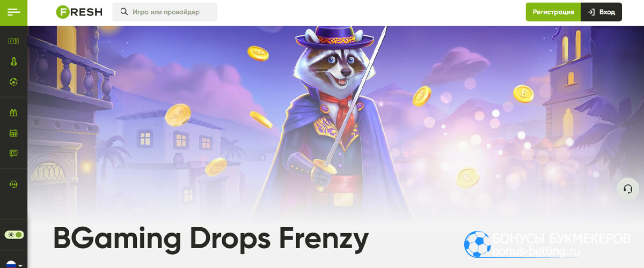Open the gift bonuses sidebar icon

(x=13, y=113)
